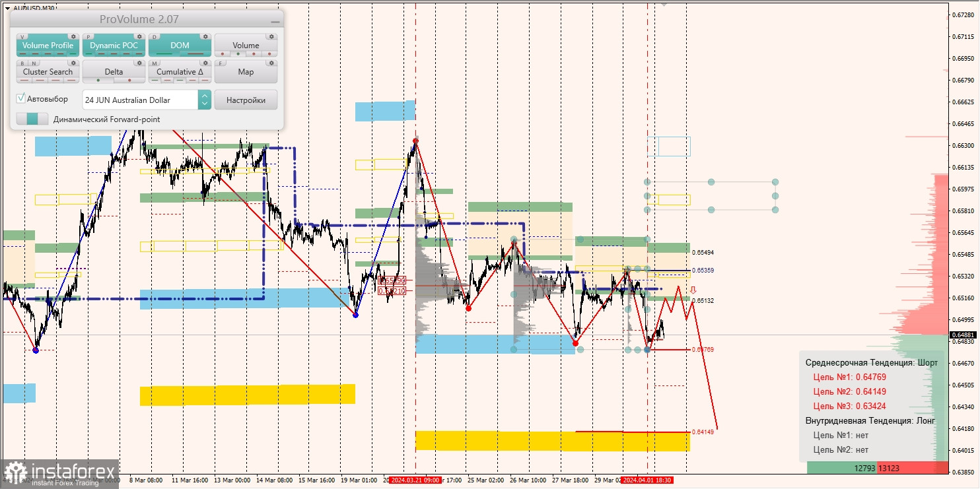Toggle the DOM indicator
The height and width of the screenshot is (489, 980).
tap(180, 46)
